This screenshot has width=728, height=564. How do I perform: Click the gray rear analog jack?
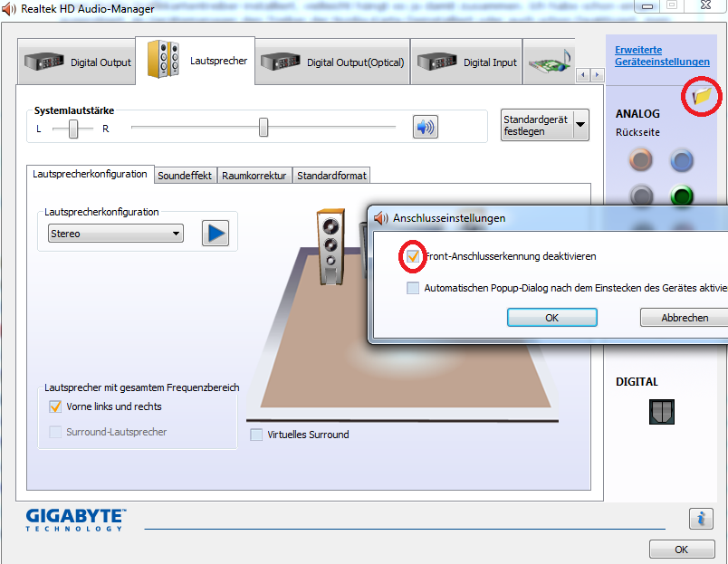click(642, 196)
